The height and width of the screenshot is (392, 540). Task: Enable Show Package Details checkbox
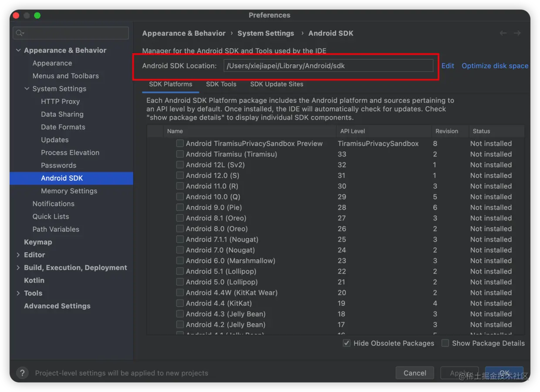(445, 343)
